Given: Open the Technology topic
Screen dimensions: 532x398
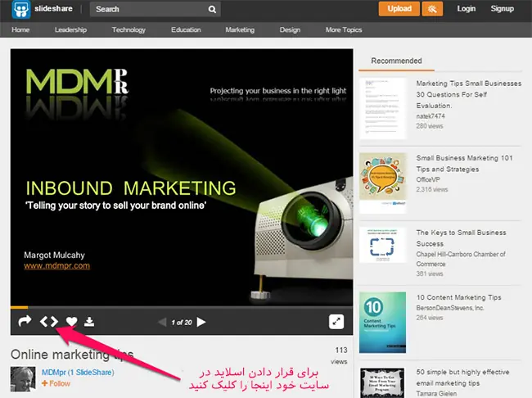Looking at the screenshot, I should 128,29.
